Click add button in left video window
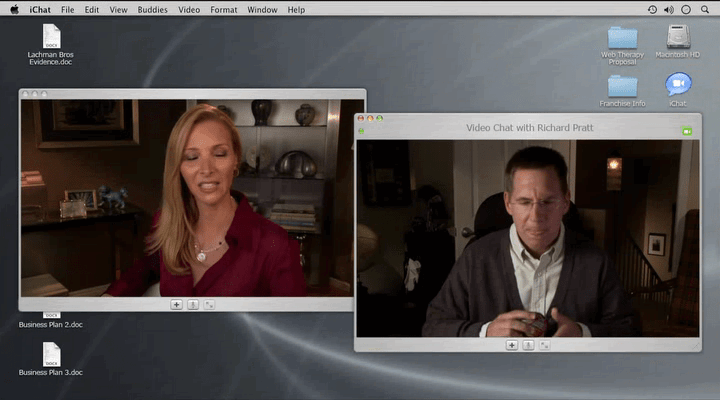720x400 pixels. pyautogui.click(x=176, y=304)
